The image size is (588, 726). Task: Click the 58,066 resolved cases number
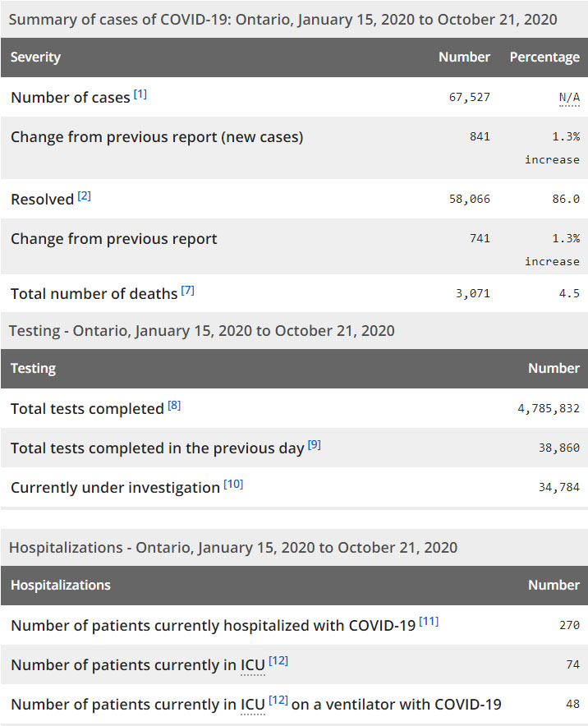click(x=469, y=200)
